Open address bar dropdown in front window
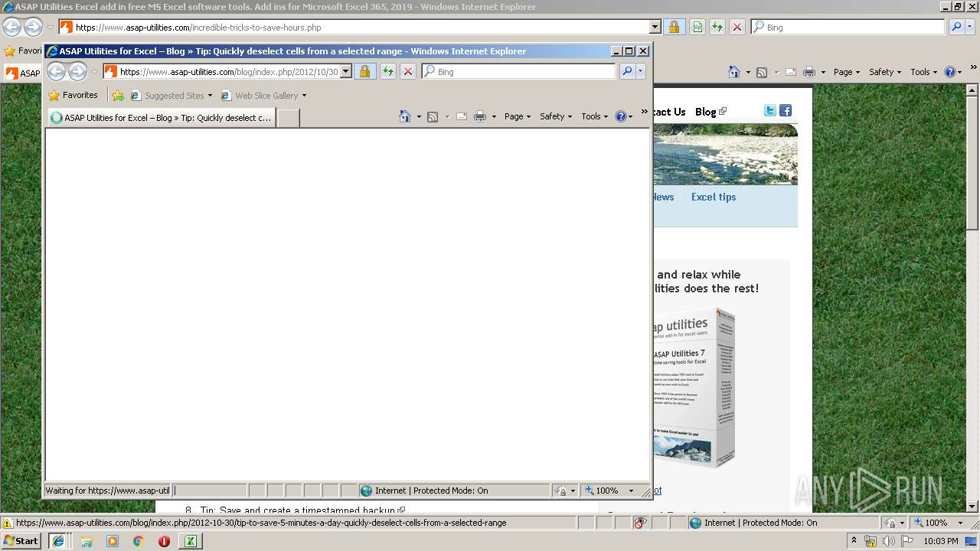This screenshot has height=551, width=980. pyautogui.click(x=345, y=71)
